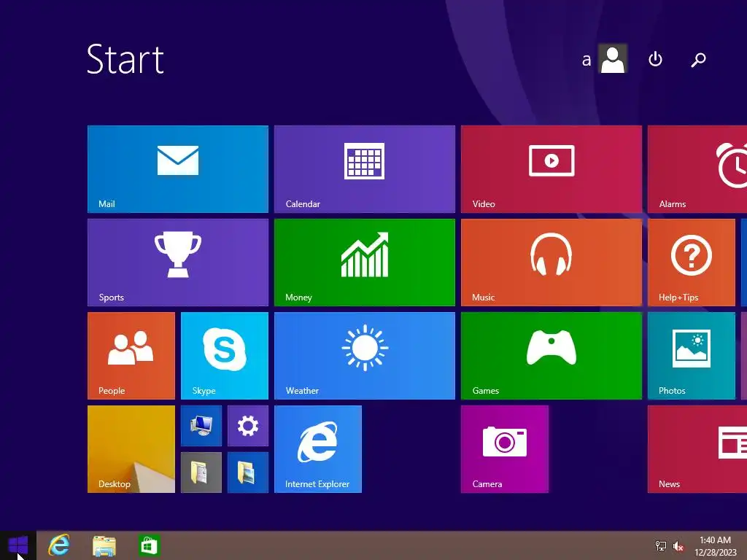Launch the Games tile
Image resolution: width=747 pixels, height=560 pixels.
pyautogui.click(x=551, y=356)
